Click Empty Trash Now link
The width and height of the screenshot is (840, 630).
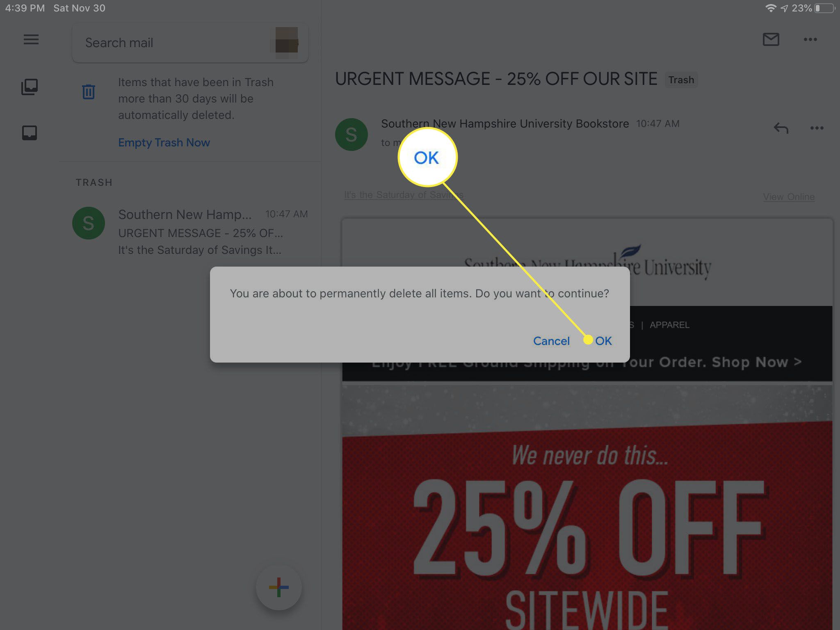tap(164, 142)
